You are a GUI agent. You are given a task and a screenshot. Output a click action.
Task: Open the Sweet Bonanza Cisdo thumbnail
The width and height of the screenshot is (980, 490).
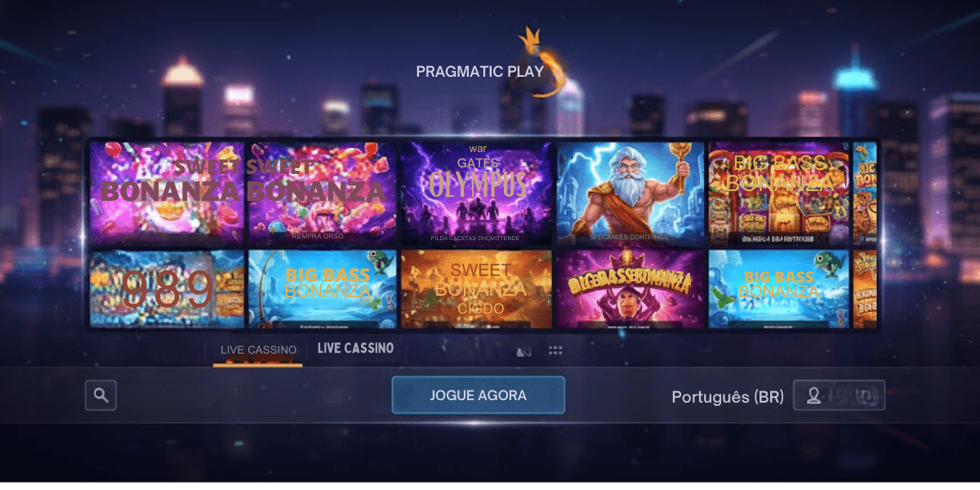click(x=477, y=289)
